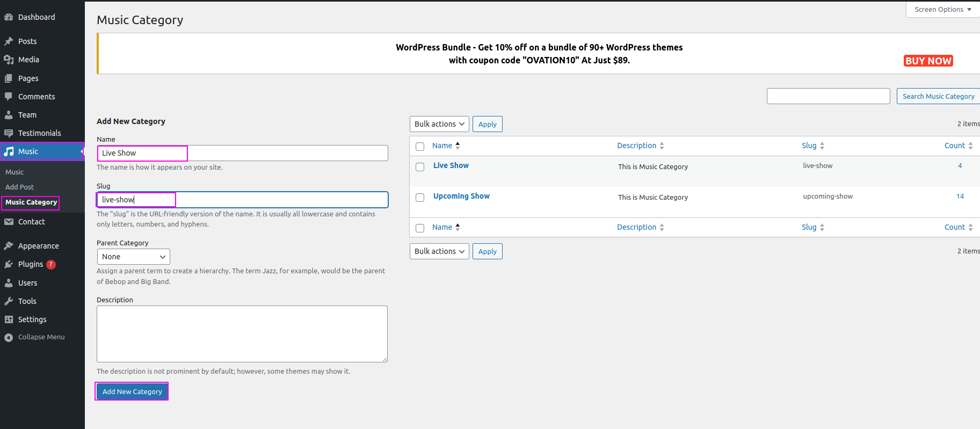Click the Contact envelope icon
This screenshot has height=429, width=980.
point(9,222)
